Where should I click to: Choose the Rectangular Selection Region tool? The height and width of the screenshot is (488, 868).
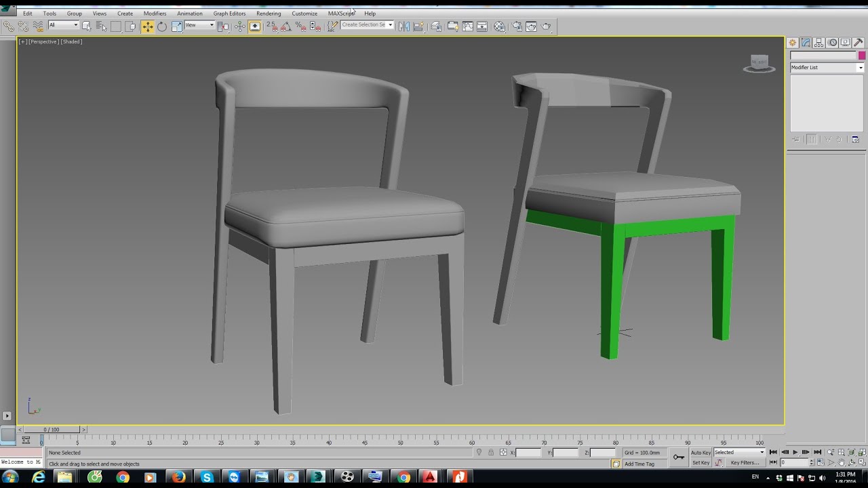[x=116, y=26]
